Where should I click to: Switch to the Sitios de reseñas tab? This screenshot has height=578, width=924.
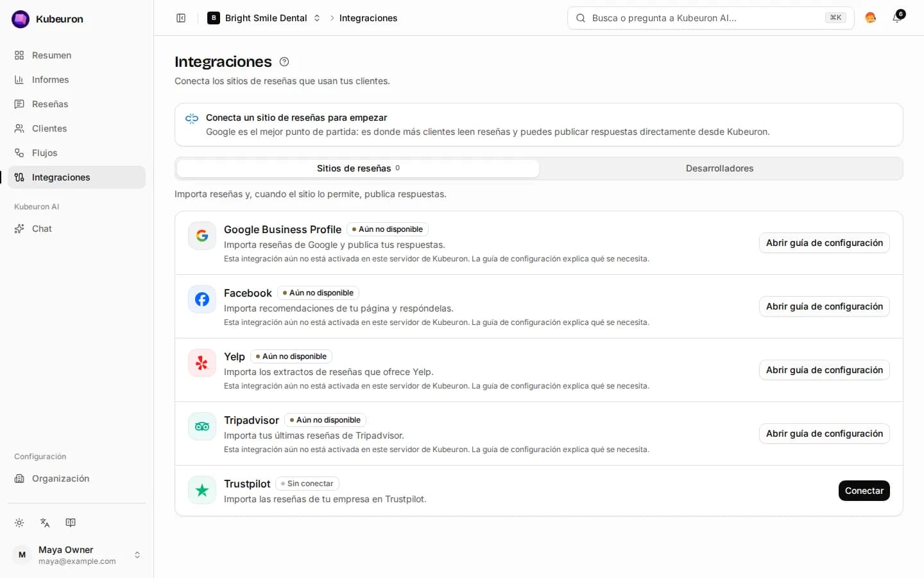tap(358, 168)
